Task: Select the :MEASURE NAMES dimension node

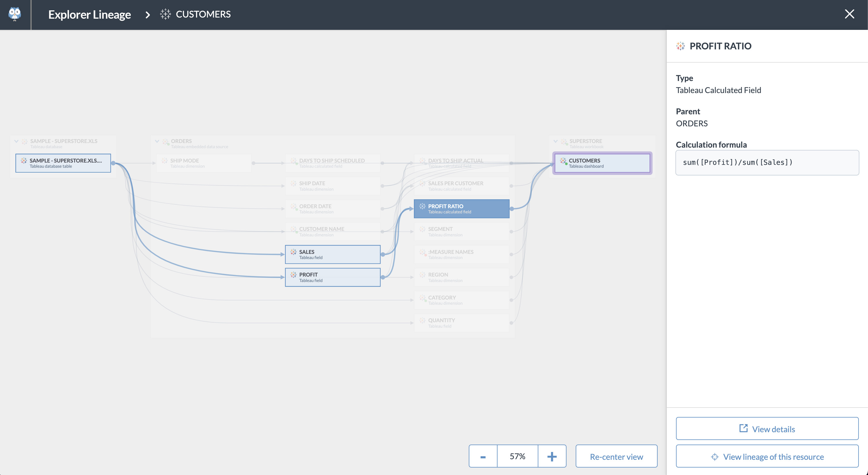Action: click(461, 254)
